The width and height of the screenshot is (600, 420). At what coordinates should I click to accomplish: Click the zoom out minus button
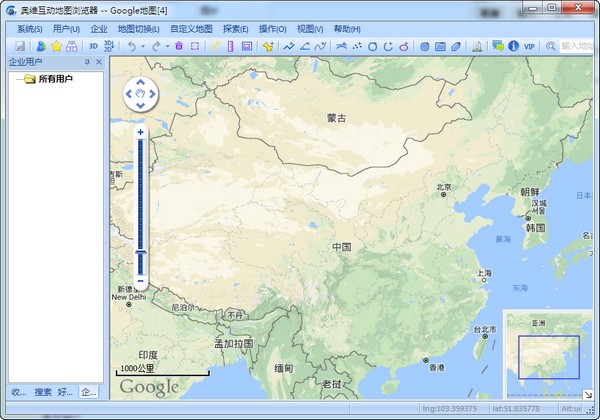(x=141, y=283)
